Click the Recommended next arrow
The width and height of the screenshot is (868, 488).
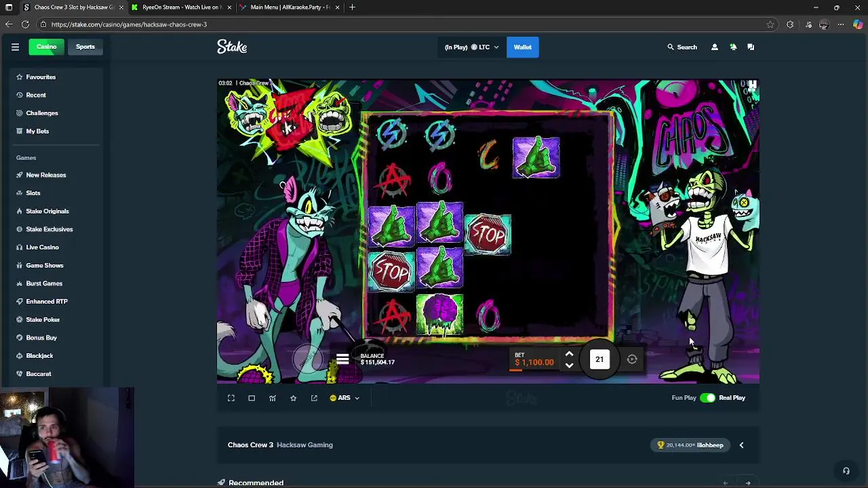pos(748,483)
